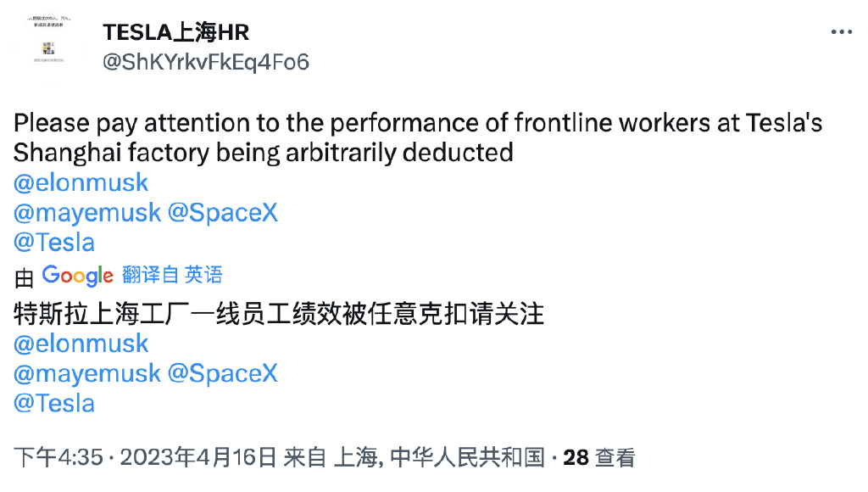Viewport: 868px width, 492px height.
Task: Click the original Chinese tweet text
Action: click(279, 315)
